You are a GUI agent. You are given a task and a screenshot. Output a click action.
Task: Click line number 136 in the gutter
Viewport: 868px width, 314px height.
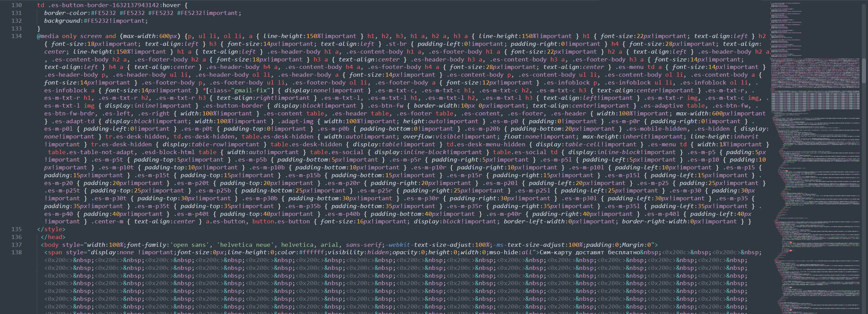[x=17, y=237]
